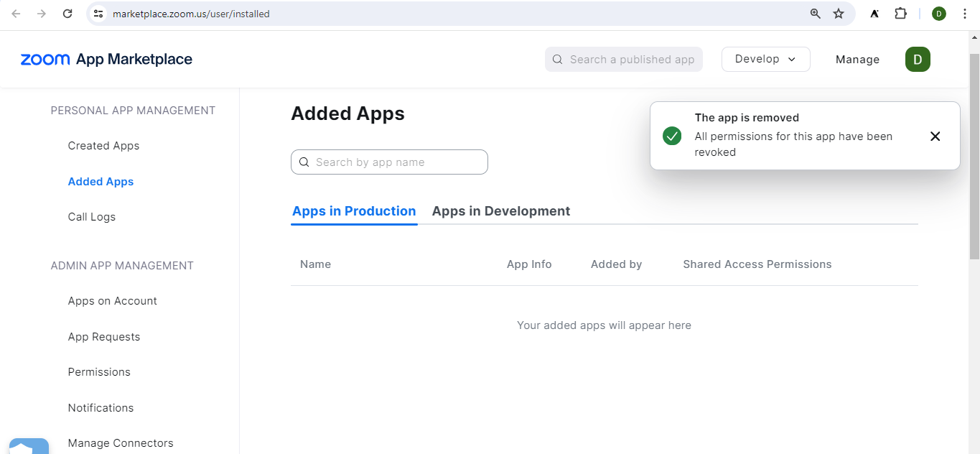Click the green profile avatar in the header
Viewport: 980px width, 454px height.
(x=917, y=60)
